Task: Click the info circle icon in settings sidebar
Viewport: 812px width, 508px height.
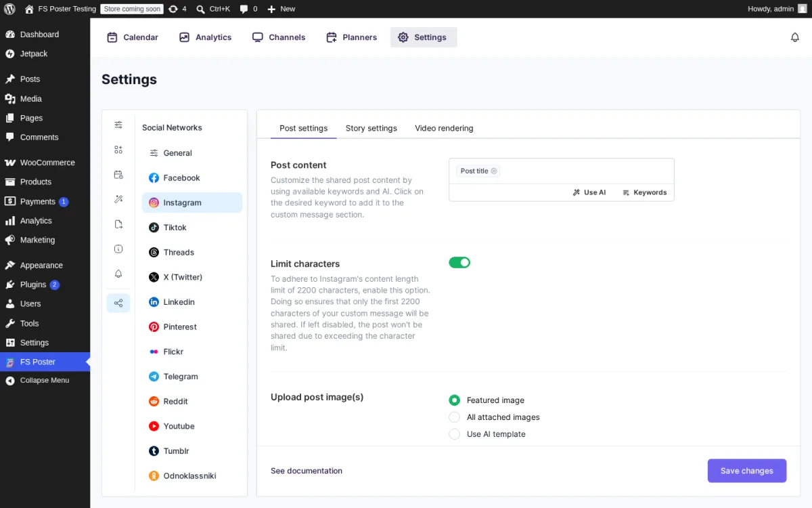Action: (118, 249)
